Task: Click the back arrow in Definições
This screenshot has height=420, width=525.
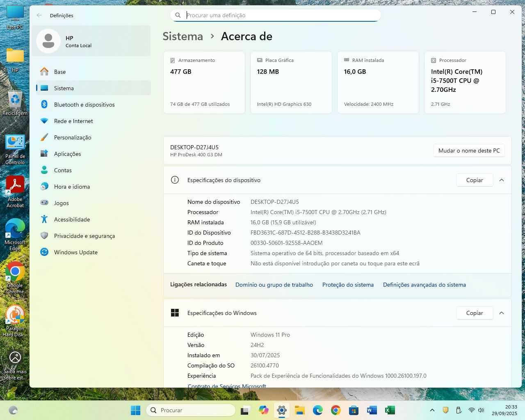Action: 39,15
